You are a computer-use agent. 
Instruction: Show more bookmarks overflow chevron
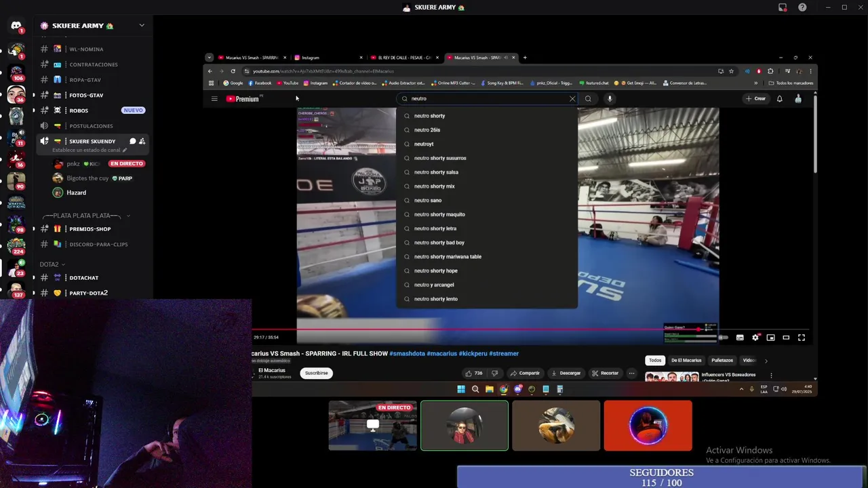tap(755, 83)
